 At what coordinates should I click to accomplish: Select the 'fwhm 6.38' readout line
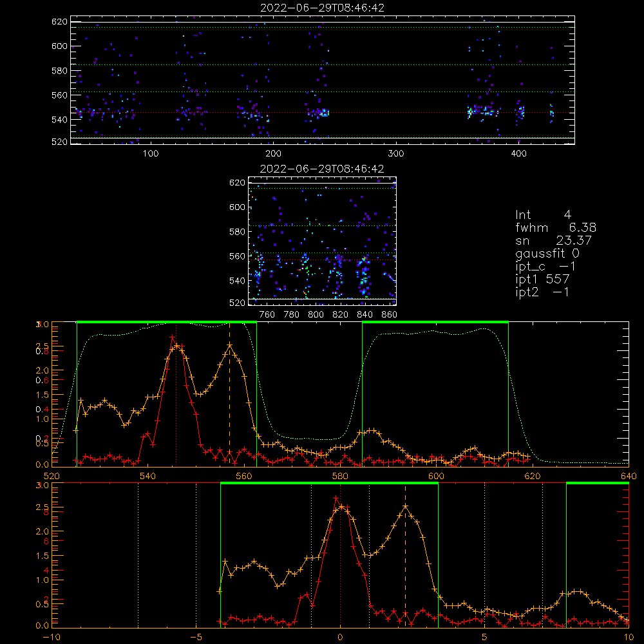coord(556,227)
